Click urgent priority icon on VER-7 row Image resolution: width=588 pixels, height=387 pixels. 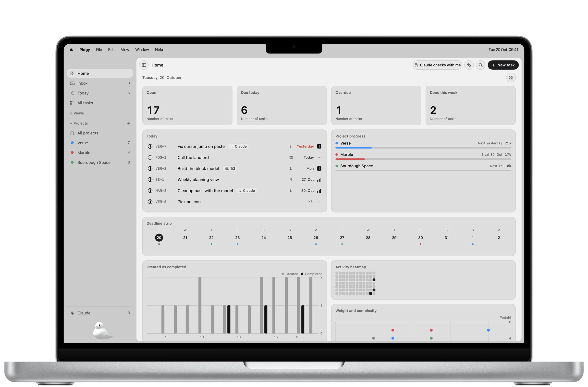(x=319, y=146)
